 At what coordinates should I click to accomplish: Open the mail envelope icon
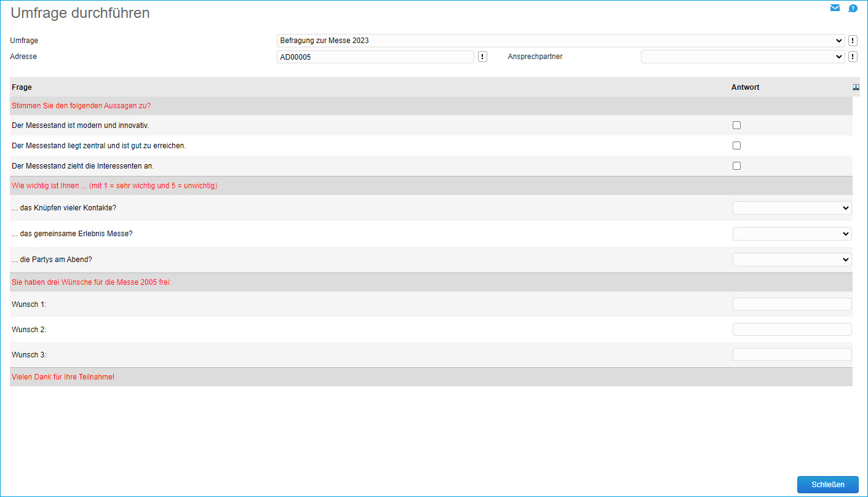point(835,8)
